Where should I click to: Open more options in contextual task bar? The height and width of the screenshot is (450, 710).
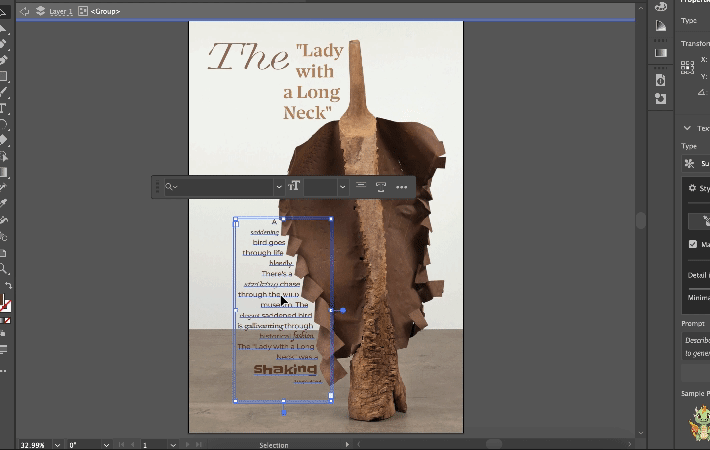point(401,187)
